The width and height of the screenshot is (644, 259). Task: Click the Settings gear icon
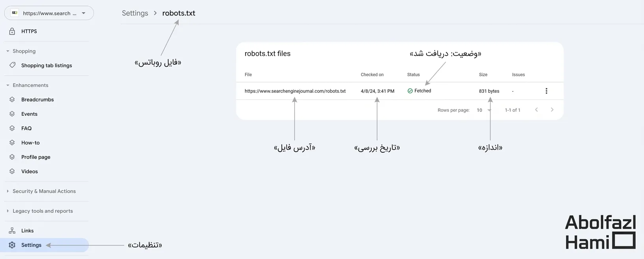point(12,245)
